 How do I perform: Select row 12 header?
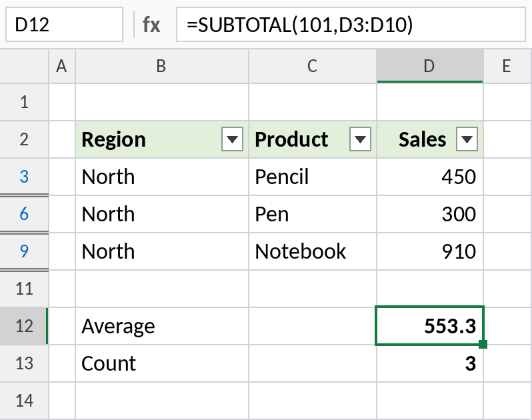pos(24,326)
